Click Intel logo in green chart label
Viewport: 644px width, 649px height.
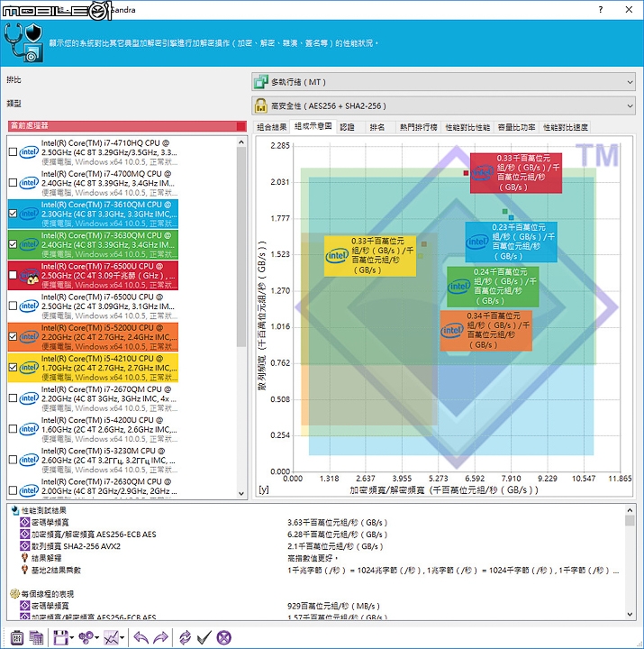(x=459, y=286)
